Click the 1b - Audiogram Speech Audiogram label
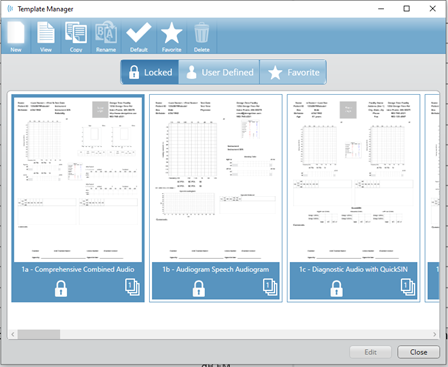 tap(216, 269)
